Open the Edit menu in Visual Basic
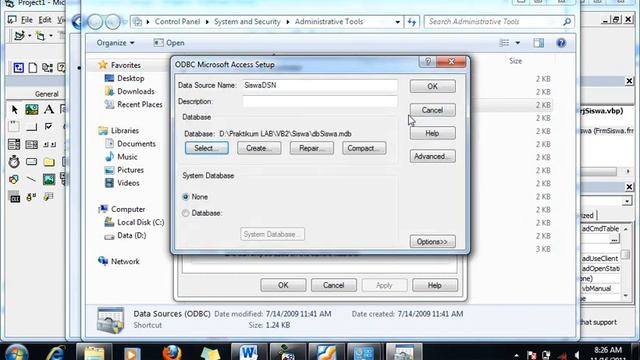The width and height of the screenshot is (640, 360). 44,20
